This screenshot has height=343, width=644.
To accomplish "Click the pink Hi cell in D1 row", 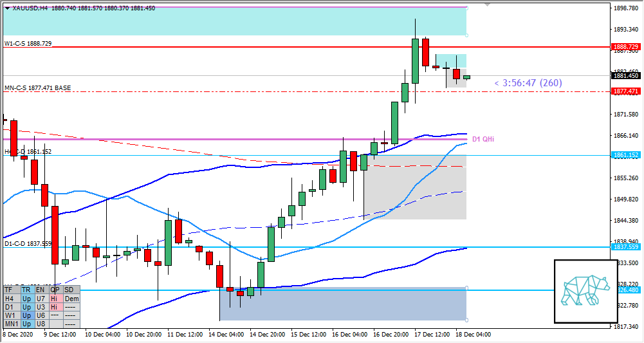I will 56,307.
